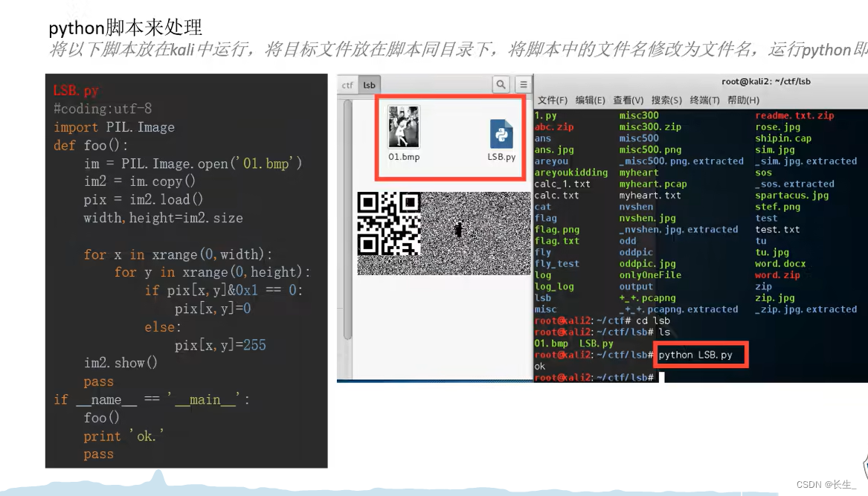Click 'python LSB.py' command in terminal

[x=695, y=355]
